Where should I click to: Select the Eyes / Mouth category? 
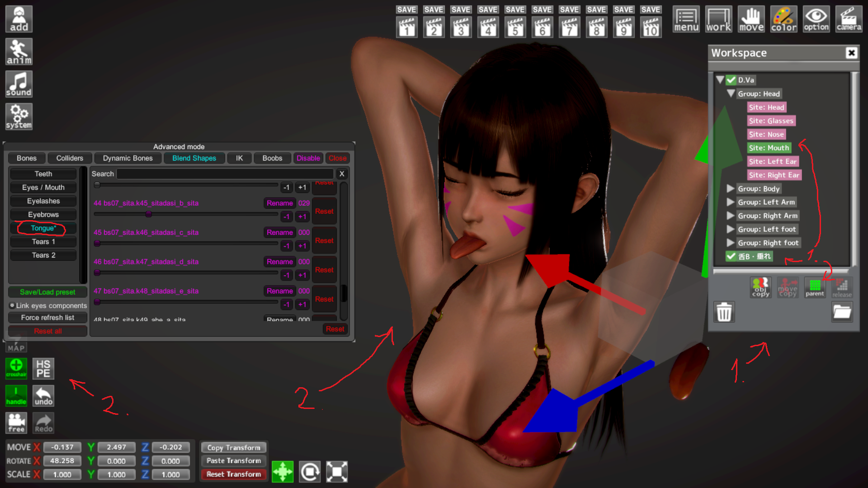43,188
